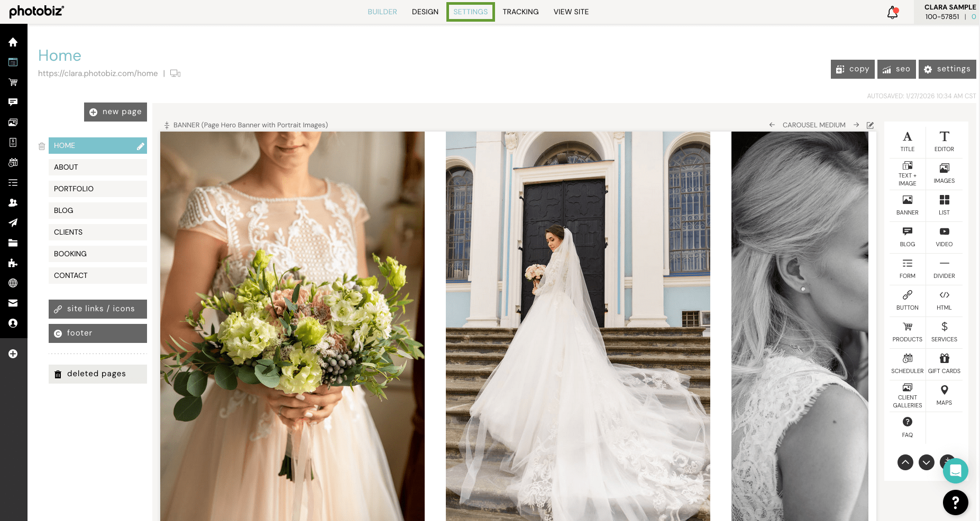
Task: Open the invoice dollar document sidebar icon
Action: (x=13, y=142)
